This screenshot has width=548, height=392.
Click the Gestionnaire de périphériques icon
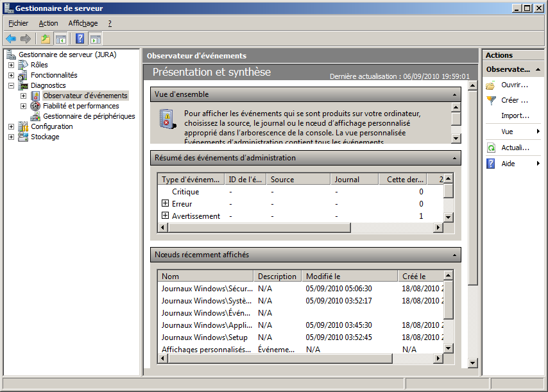[35, 116]
